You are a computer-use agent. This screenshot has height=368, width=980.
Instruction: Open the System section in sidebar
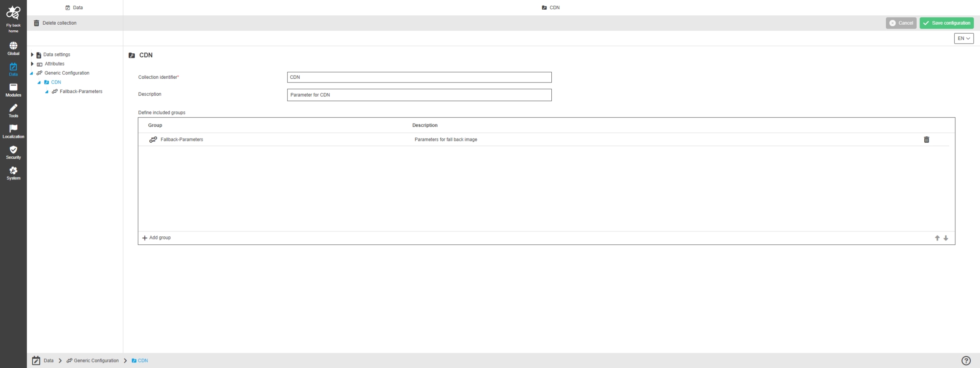click(x=13, y=173)
